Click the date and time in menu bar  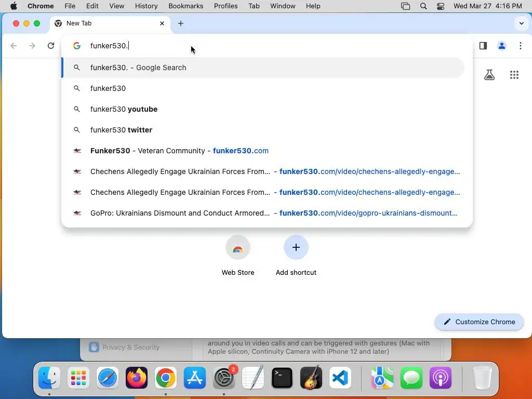[487, 6]
